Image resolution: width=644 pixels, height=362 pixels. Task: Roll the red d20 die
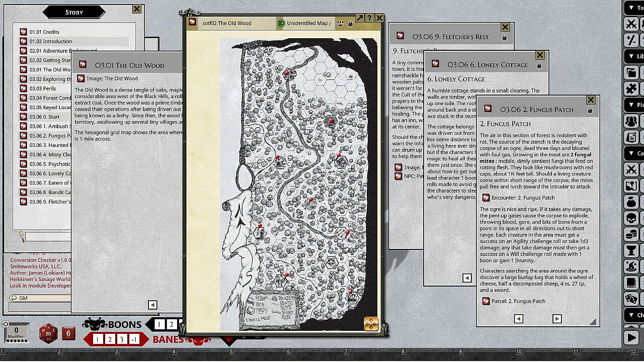click(x=48, y=333)
